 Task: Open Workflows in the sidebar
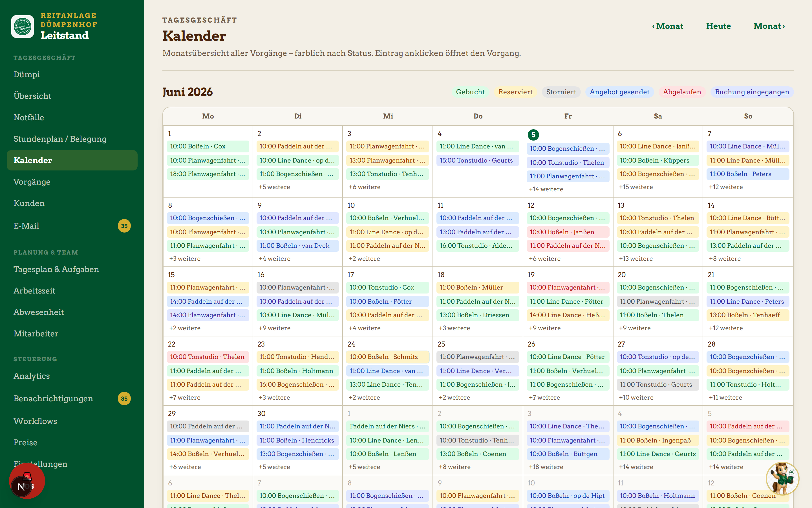72,421
